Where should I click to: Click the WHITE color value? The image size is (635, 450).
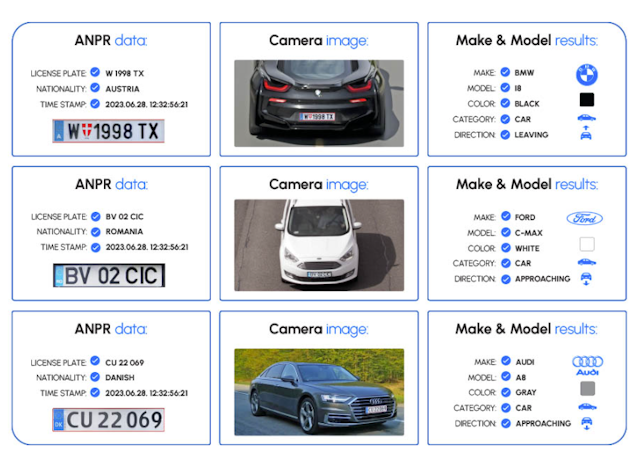pos(527,248)
